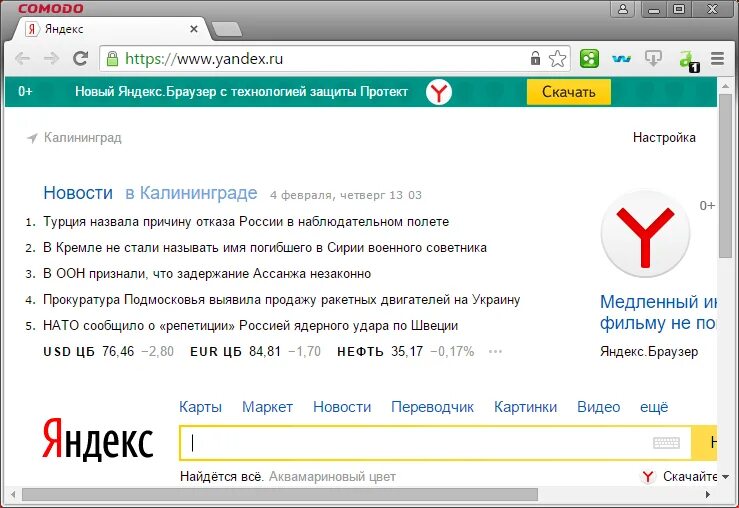Open the в Калининграде news link
This screenshot has height=508, width=739.
tap(191, 193)
